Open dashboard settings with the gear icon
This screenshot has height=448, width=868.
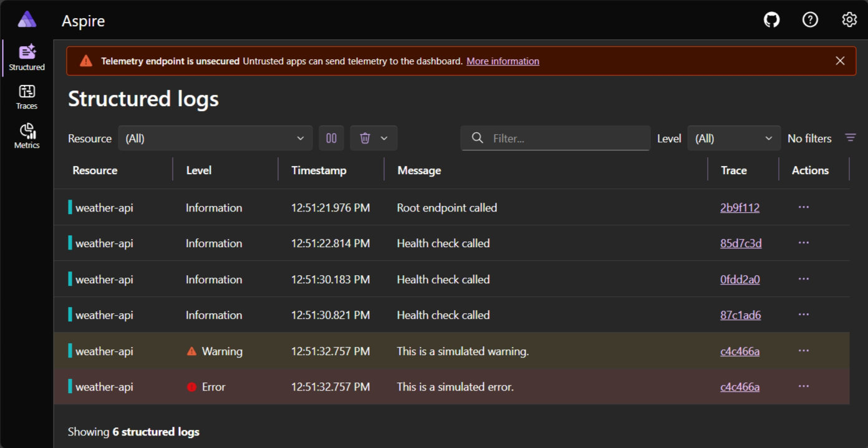point(849,19)
